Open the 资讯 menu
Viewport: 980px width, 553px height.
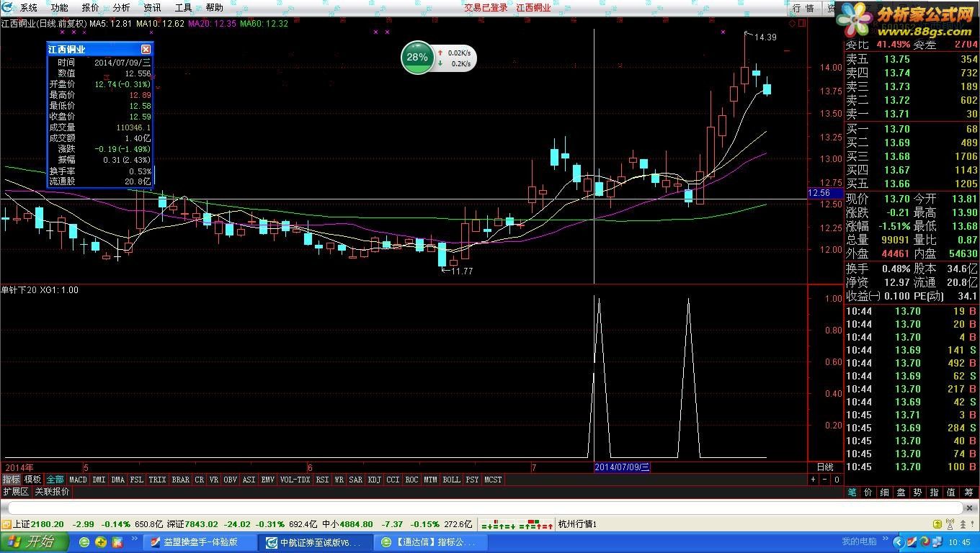[153, 8]
